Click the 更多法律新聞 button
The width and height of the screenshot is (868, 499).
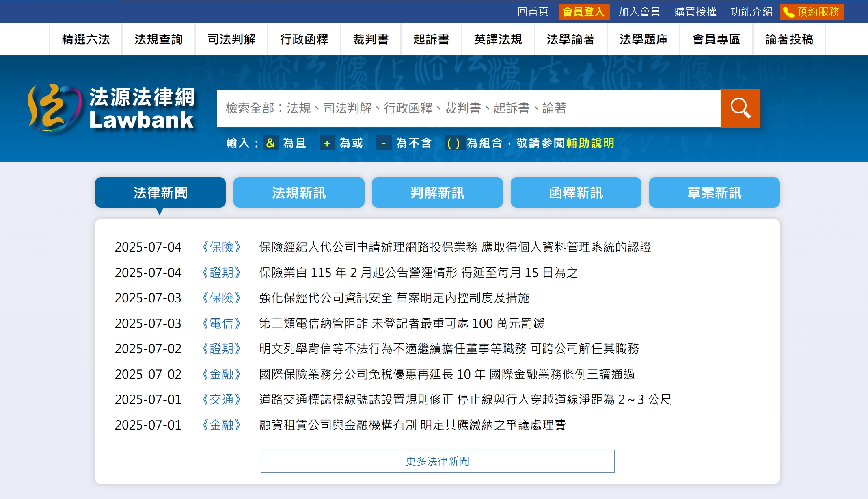[437, 461]
